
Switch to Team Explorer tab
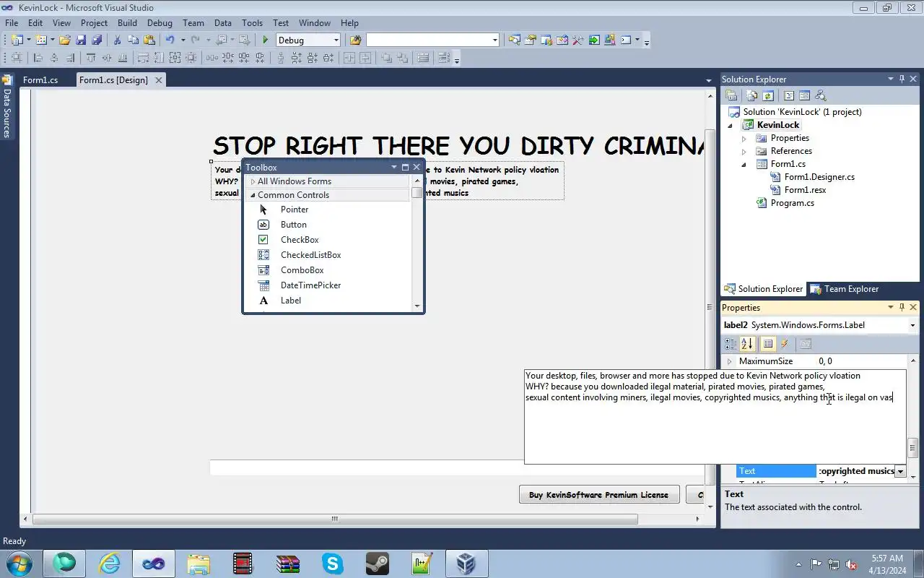[844, 289]
